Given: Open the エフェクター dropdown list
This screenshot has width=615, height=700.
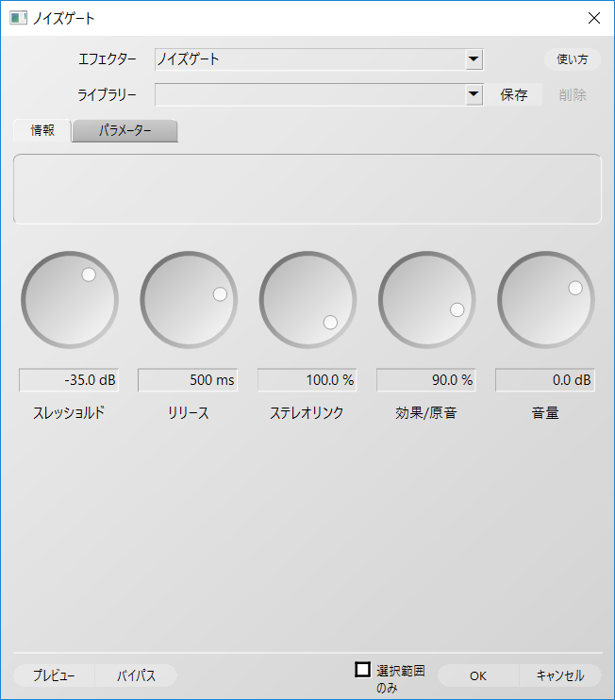Looking at the screenshot, I should pos(474,59).
